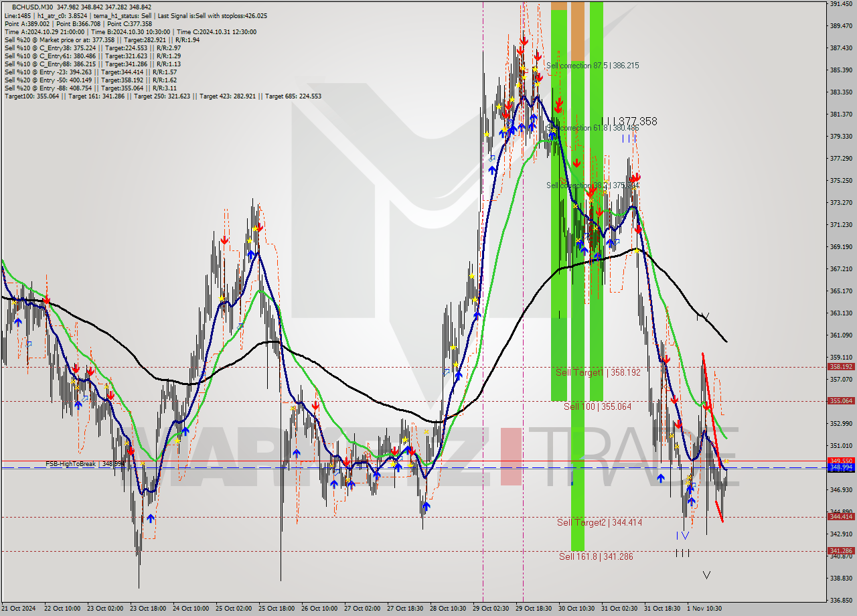Click the blue 348.994 price tag on axis
Screen dimensions: 857x616
click(841, 468)
